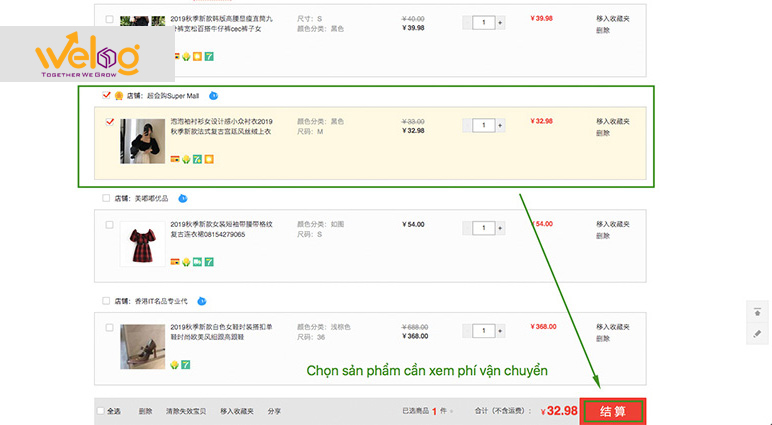
Task: Uncheck the 超会购Super Mall shop checkbox
Action: click(106, 95)
